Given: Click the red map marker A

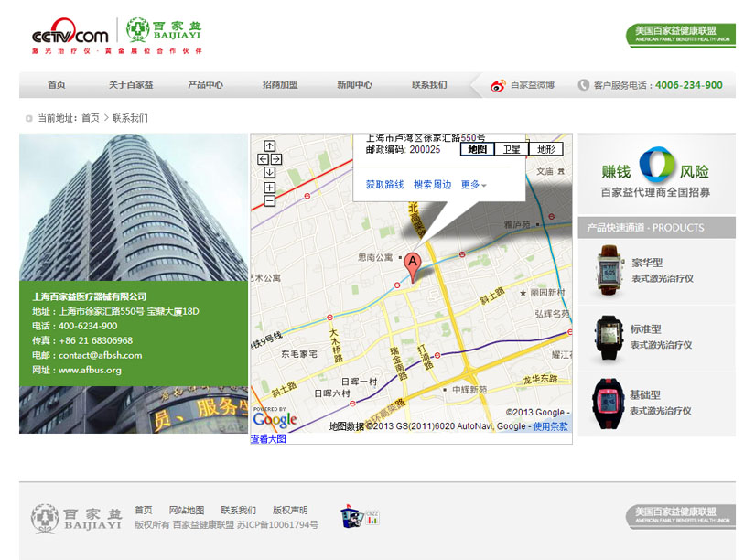Looking at the screenshot, I should 412,266.
